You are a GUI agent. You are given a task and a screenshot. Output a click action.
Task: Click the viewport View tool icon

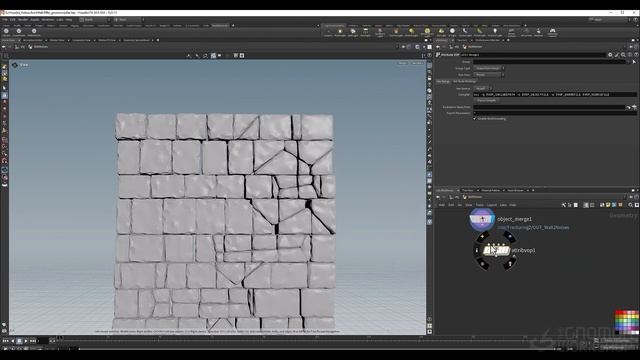(15, 65)
